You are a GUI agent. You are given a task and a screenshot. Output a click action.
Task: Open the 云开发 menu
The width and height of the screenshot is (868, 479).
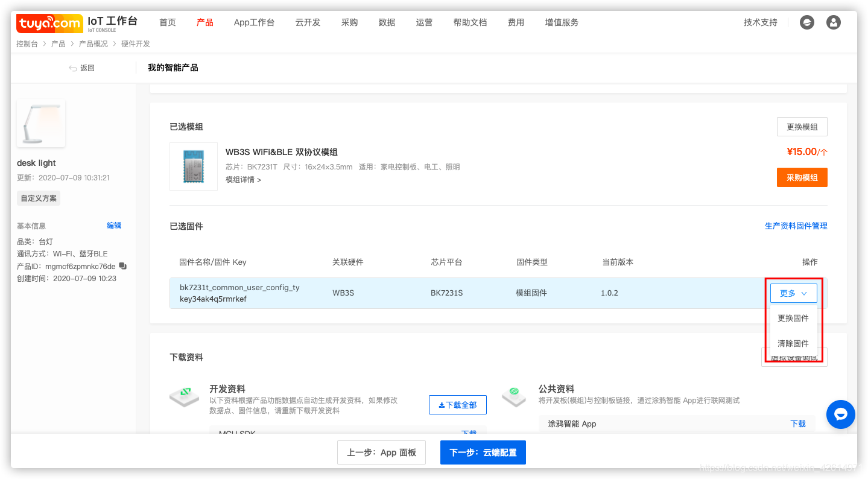tap(308, 22)
